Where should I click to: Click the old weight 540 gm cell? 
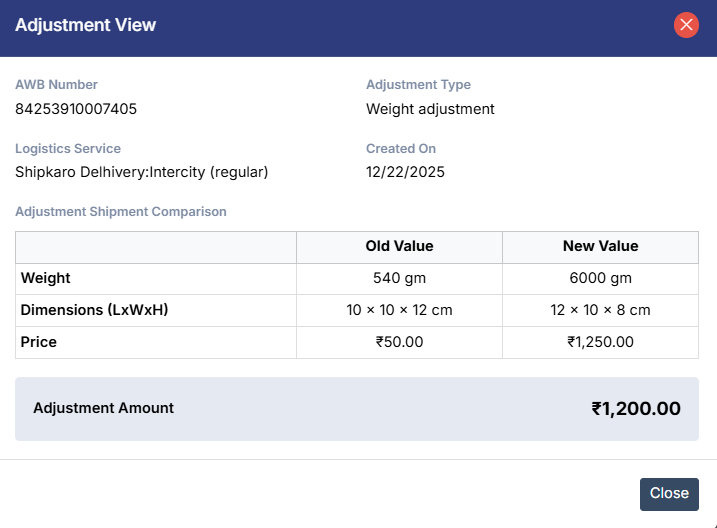[399, 278]
